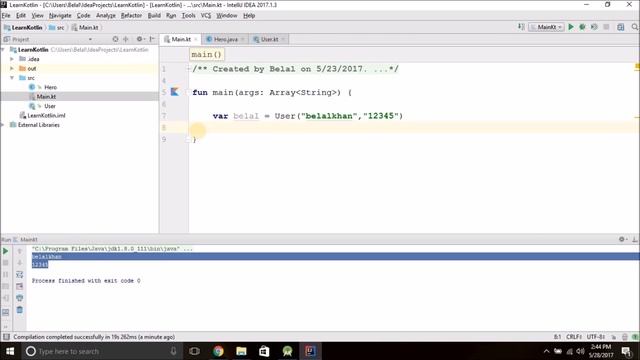Open the File menu
The height and width of the screenshot is (360, 640).
coord(6,16)
